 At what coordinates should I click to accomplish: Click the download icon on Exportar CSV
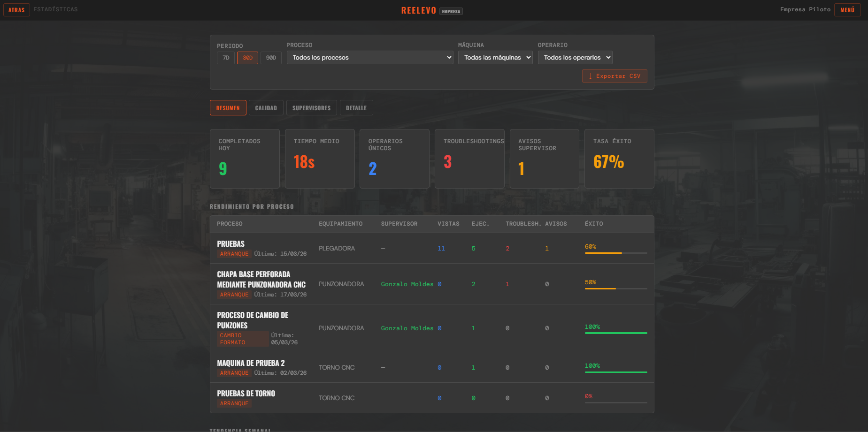tap(591, 76)
